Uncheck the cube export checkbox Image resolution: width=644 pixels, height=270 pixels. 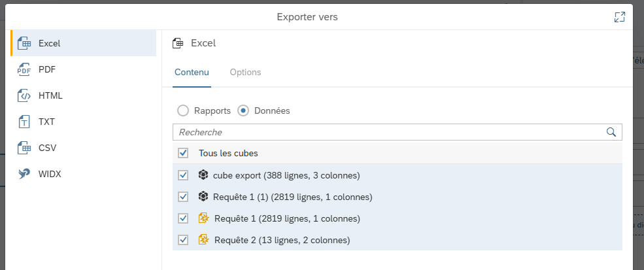[x=183, y=175]
